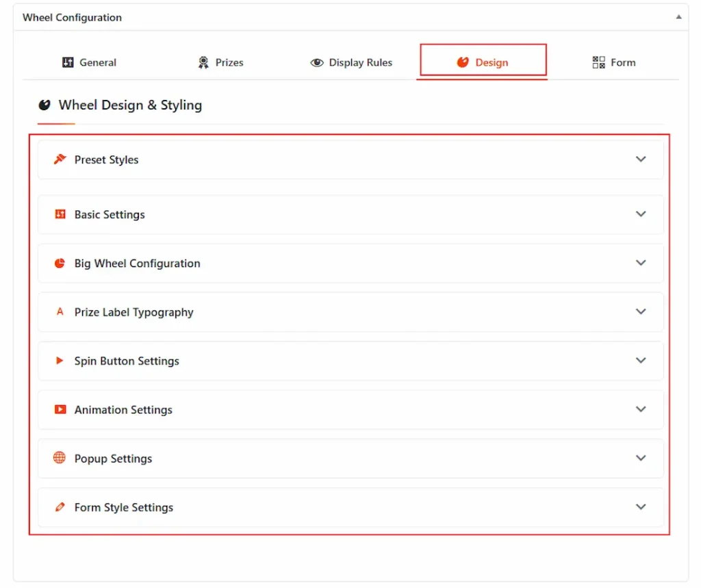This screenshot has width=701, height=588.
Task: Collapse the Wheel Configuration panel
Action: (x=678, y=17)
